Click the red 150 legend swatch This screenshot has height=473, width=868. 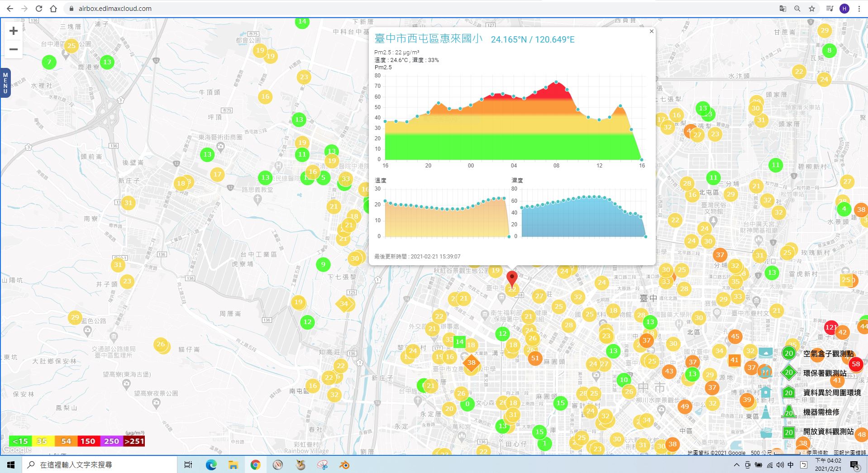click(88, 441)
